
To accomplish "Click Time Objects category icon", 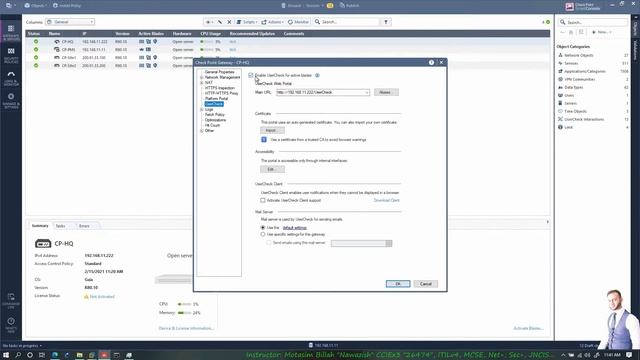I will point(560,111).
